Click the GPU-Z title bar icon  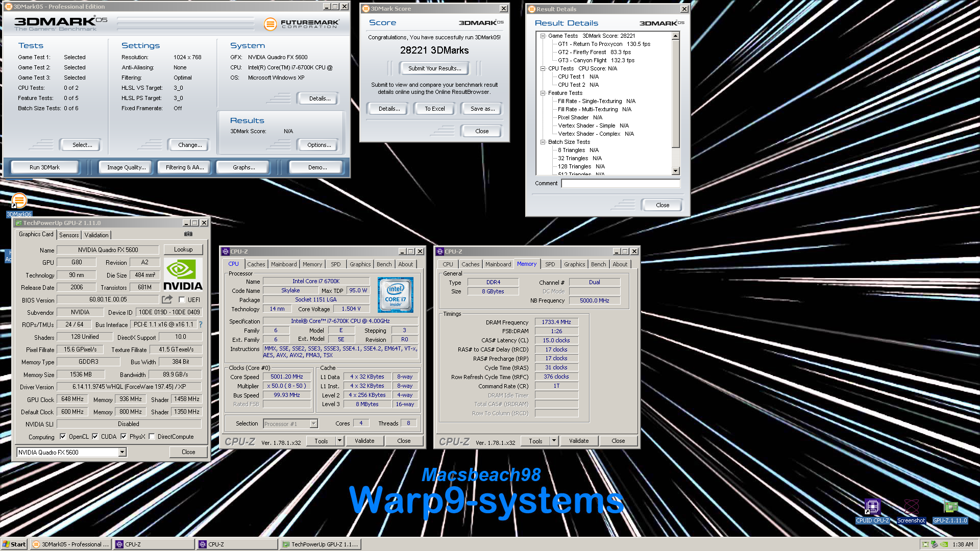tap(18, 223)
